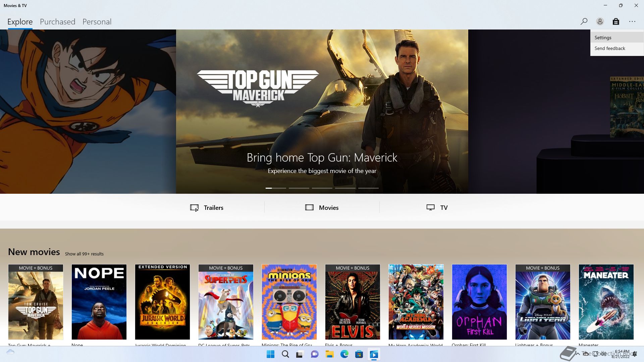Click the Windows Start button
The height and width of the screenshot is (362, 644).
[270, 354]
